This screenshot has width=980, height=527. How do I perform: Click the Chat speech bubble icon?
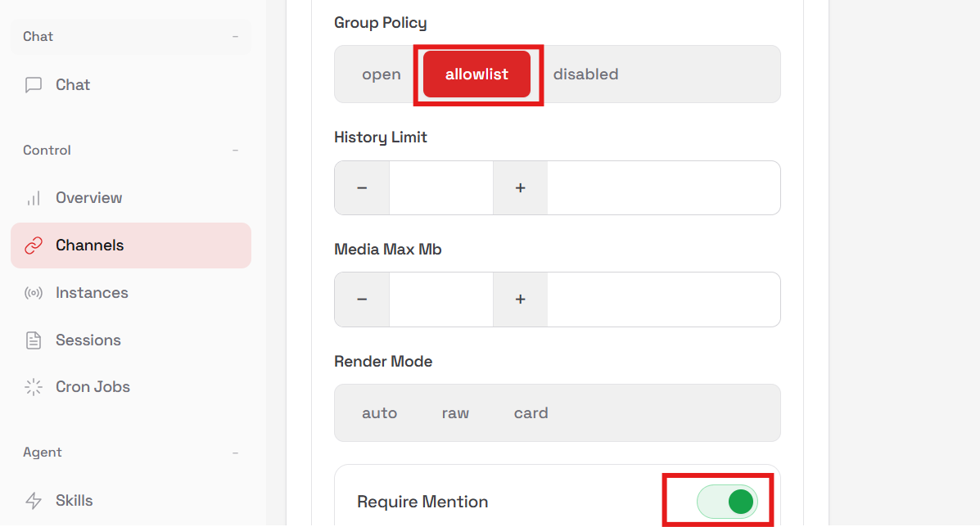pos(34,85)
